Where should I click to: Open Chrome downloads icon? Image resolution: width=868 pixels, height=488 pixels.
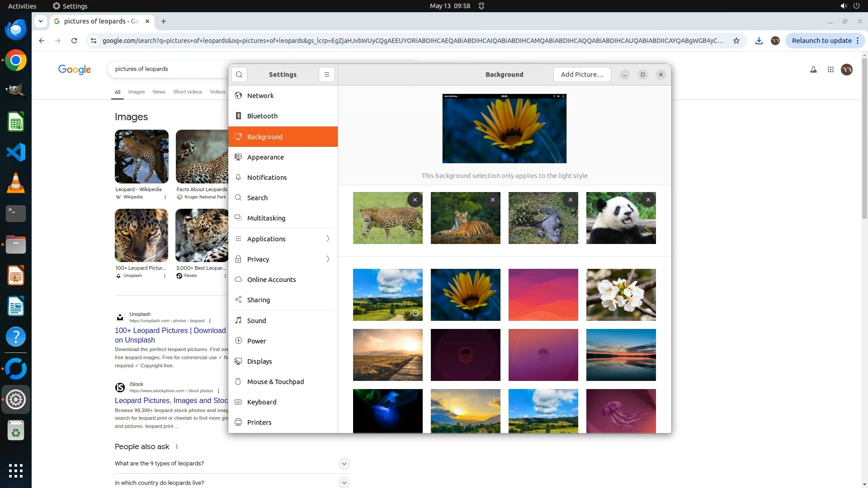[759, 41]
